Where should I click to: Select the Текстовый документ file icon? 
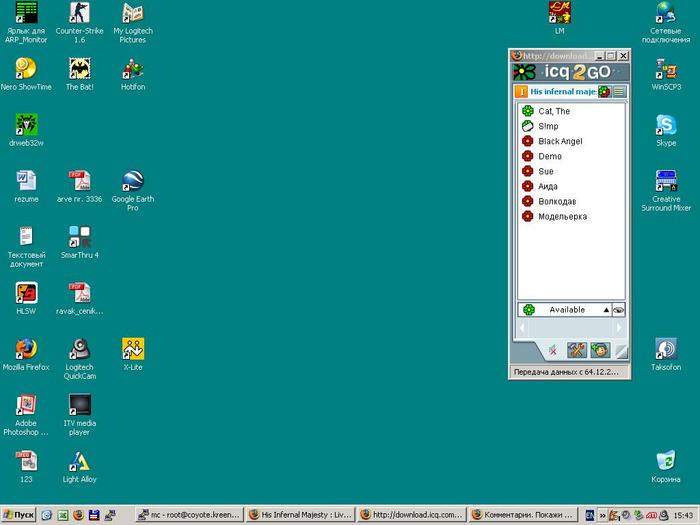point(26,237)
